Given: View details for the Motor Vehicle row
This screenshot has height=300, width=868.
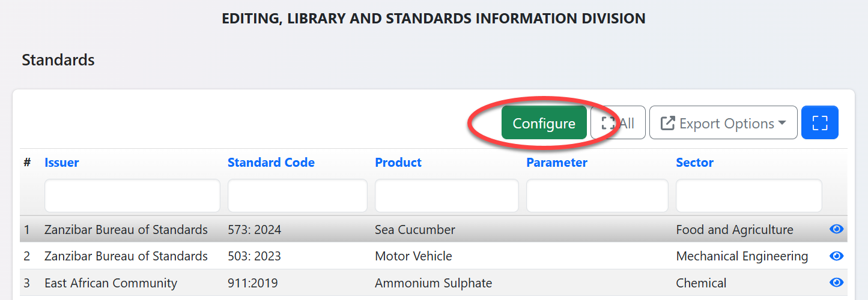Looking at the screenshot, I should coord(836,256).
